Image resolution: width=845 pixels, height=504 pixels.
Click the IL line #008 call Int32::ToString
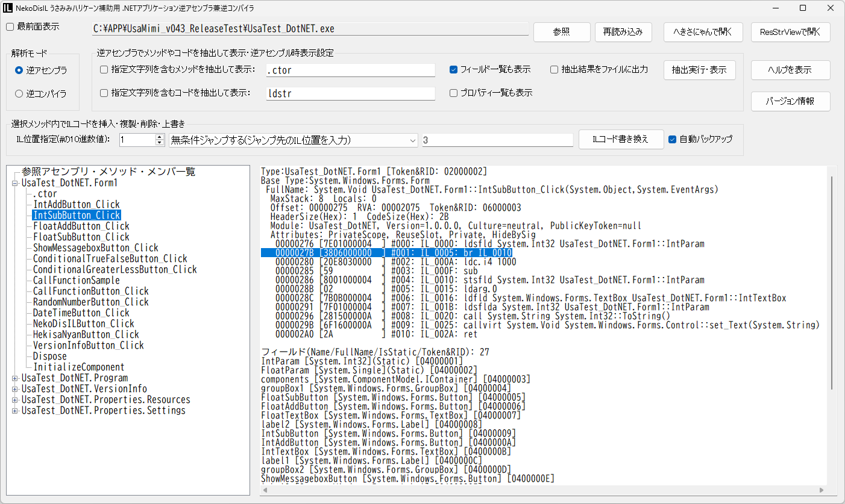pyautogui.click(x=473, y=316)
